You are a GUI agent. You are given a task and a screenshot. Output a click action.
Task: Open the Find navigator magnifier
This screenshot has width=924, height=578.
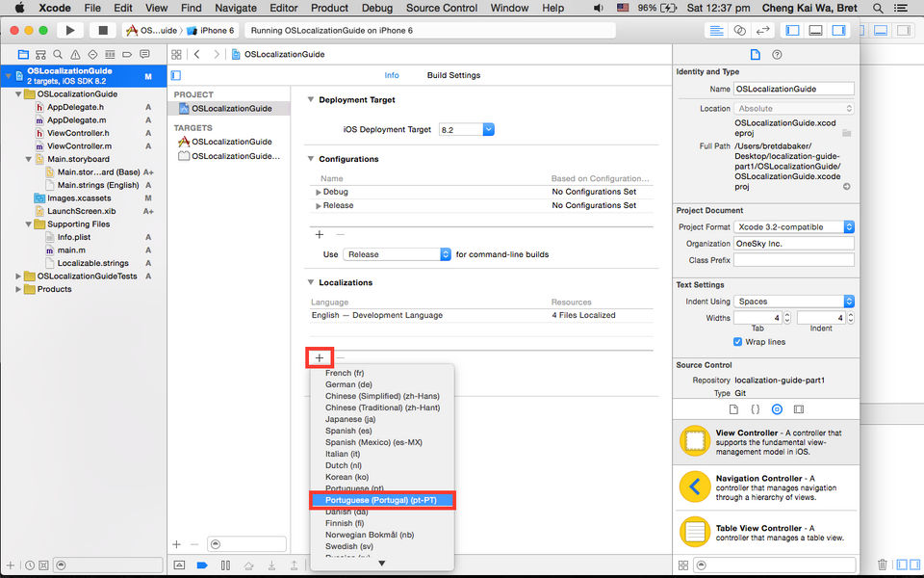(58, 54)
